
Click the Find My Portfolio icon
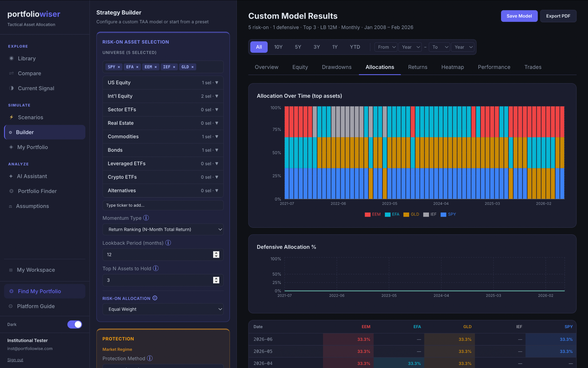coord(11,291)
